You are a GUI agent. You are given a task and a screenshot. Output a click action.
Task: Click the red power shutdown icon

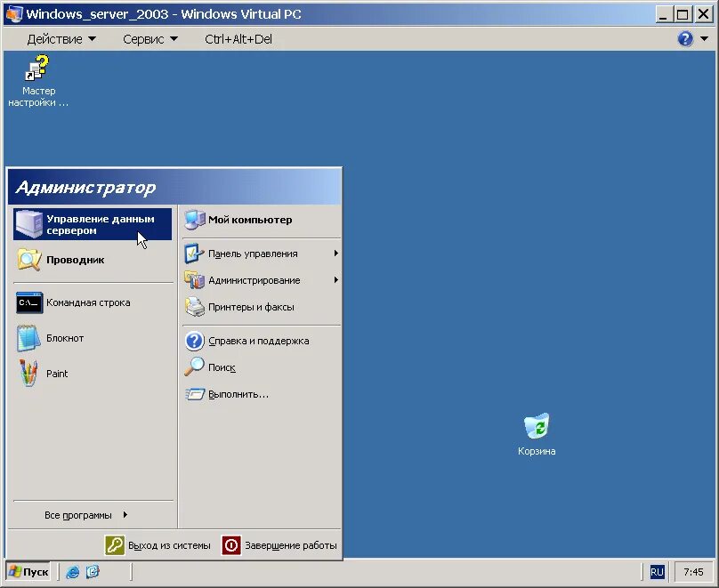231,545
